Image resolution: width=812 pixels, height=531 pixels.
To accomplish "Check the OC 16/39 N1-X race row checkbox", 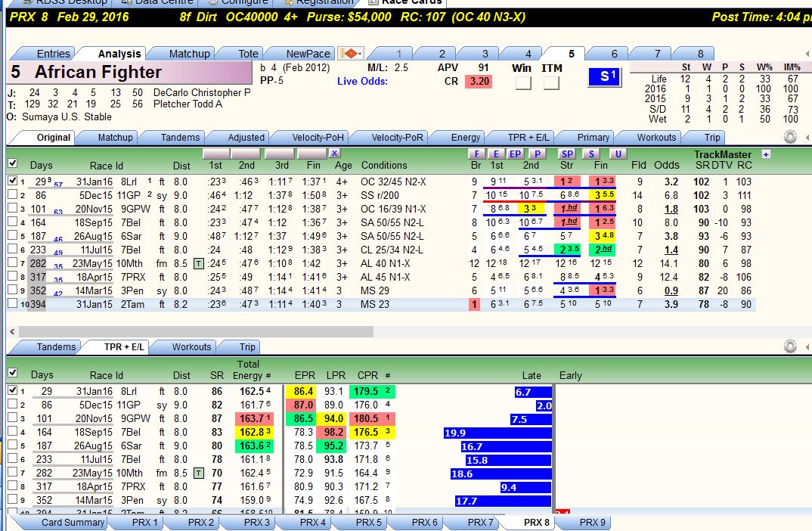I will (x=12, y=208).
